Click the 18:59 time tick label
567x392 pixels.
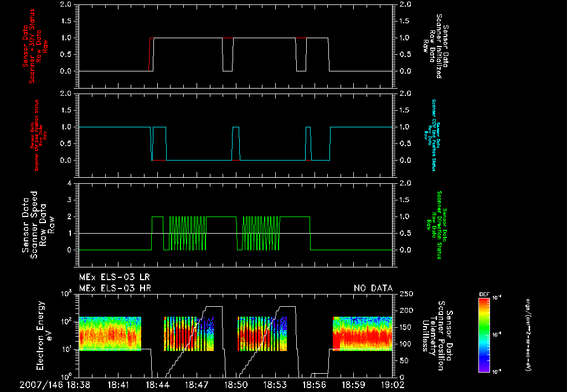(x=354, y=385)
